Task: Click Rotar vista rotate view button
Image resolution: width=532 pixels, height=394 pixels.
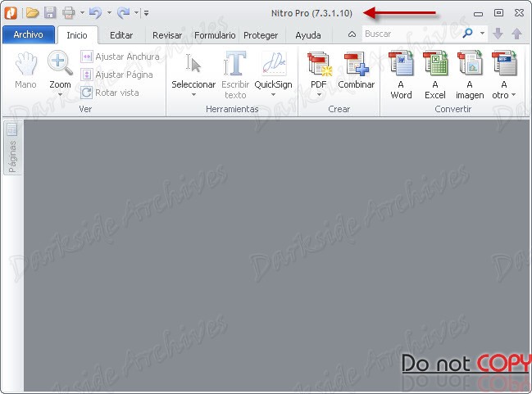Action: coord(110,93)
